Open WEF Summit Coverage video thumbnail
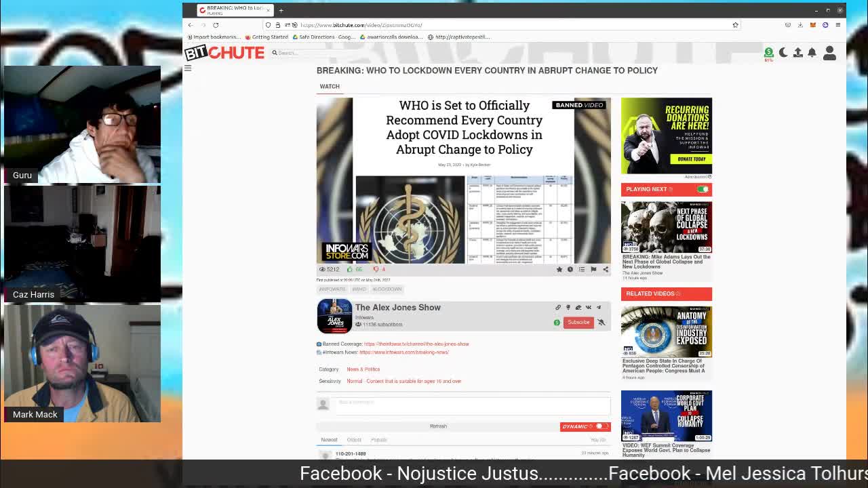The height and width of the screenshot is (488, 868). [667, 415]
